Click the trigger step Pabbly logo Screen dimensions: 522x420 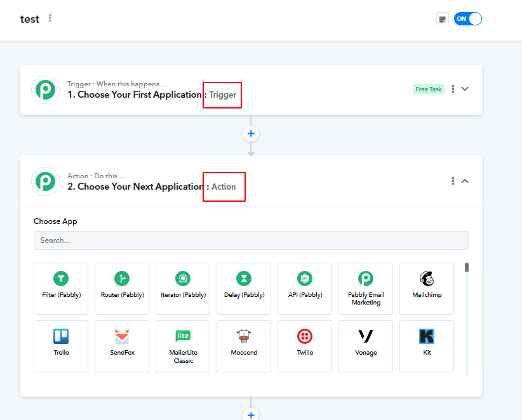(x=45, y=90)
